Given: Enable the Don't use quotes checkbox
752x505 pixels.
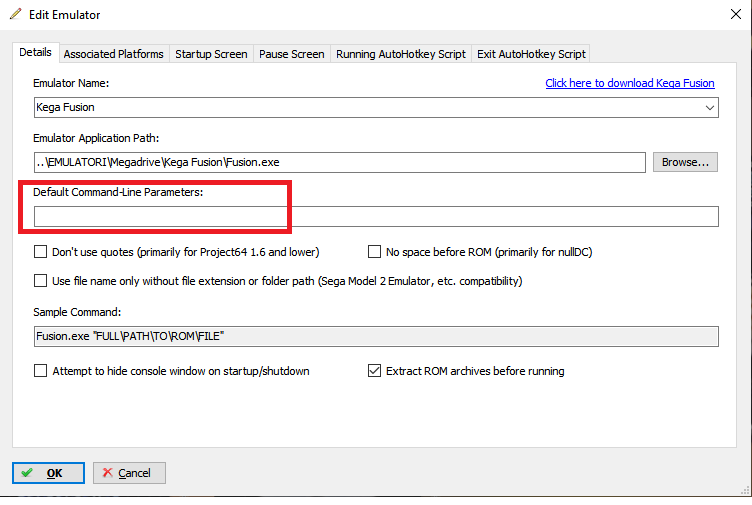Looking at the screenshot, I should [40, 252].
